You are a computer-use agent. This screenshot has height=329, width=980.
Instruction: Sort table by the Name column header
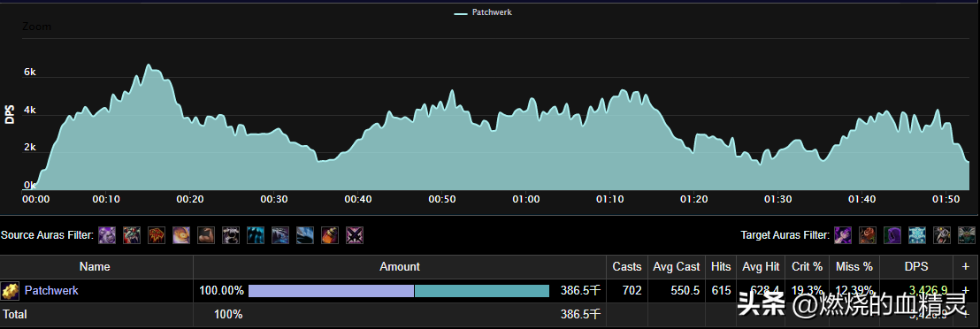(x=95, y=266)
